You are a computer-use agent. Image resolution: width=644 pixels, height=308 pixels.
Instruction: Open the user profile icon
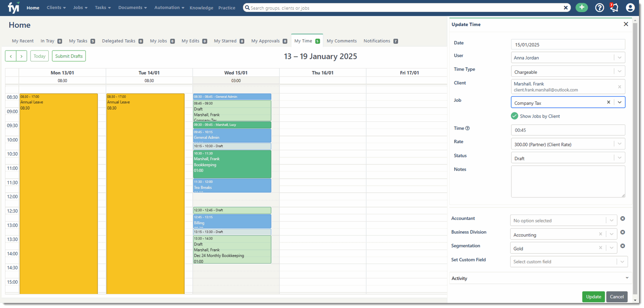pos(630,8)
